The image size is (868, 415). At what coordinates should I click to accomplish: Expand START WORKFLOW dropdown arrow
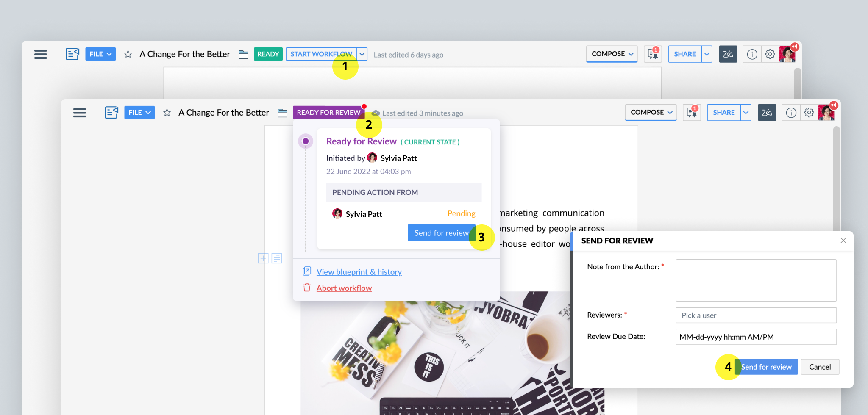coord(362,54)
